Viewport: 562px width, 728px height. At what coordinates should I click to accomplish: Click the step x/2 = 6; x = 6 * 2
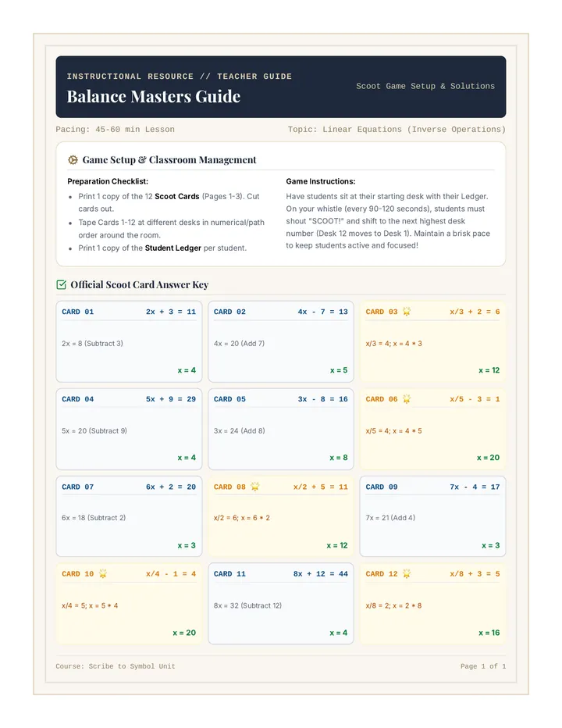[x=242, y=518]
